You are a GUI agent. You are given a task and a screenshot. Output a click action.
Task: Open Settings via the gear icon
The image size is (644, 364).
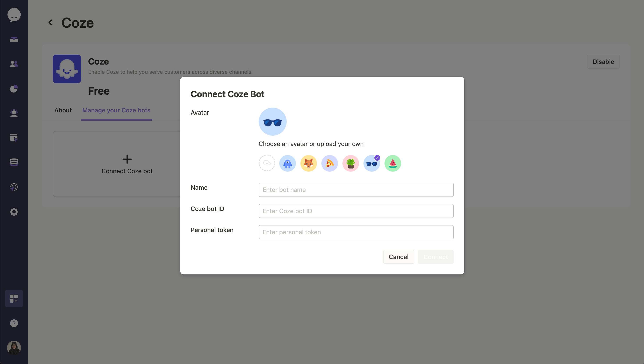[14, 212]
